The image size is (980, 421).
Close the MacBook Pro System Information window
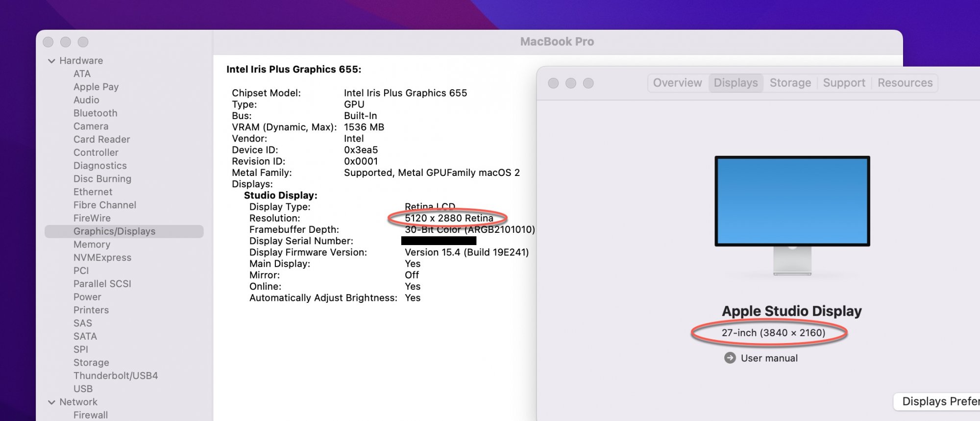[48, 42]
